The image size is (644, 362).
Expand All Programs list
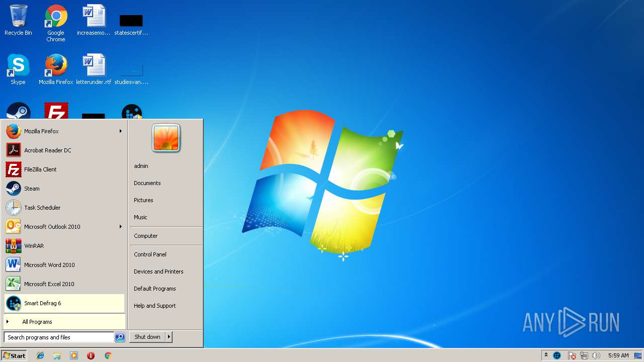coord(64,322)
